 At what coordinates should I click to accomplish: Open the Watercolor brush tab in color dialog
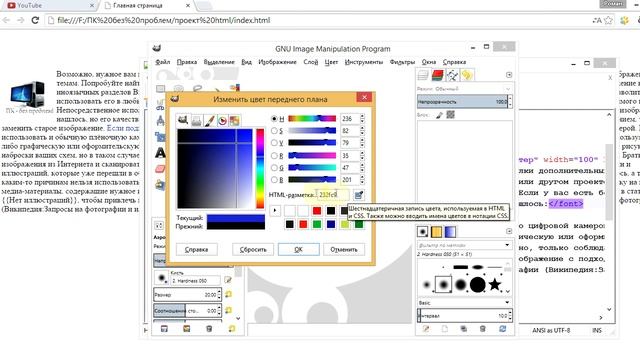click(x=209, y=121)
